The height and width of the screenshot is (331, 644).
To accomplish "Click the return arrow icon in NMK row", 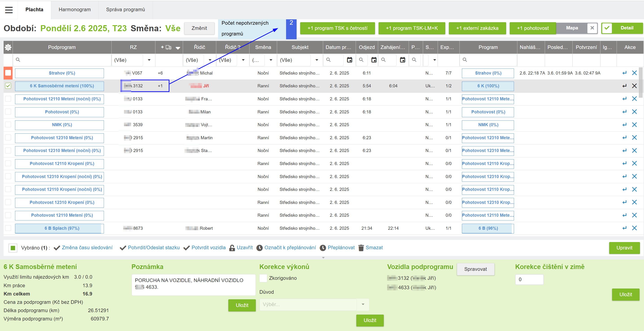I will pos(624,125).
